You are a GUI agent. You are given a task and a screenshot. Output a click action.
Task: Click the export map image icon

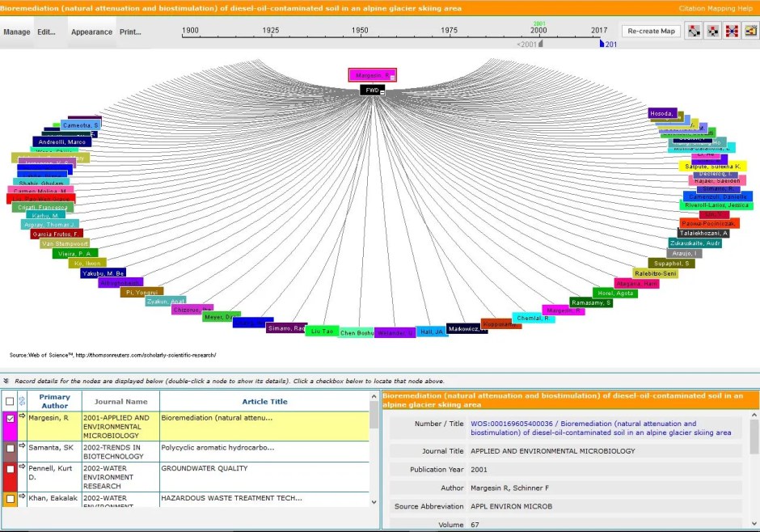coord(749,30)
